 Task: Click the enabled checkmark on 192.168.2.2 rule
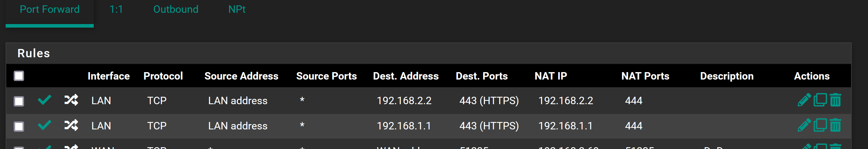45,100
